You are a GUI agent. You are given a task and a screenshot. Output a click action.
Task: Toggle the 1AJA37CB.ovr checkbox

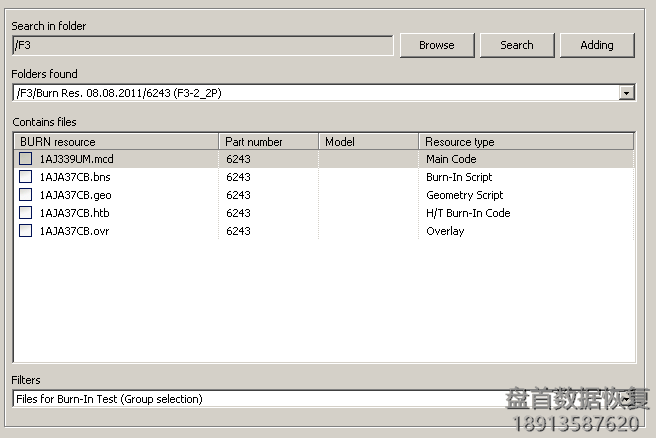(x=26, y=231)
